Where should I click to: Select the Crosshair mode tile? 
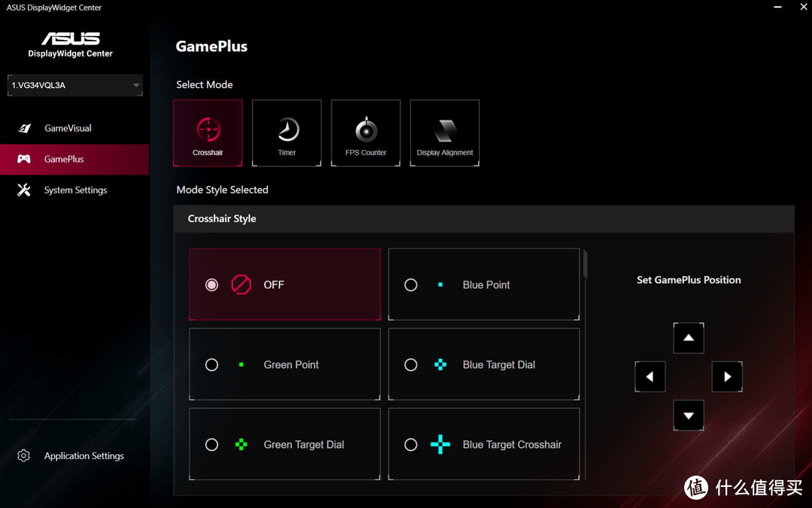(208, 133)
